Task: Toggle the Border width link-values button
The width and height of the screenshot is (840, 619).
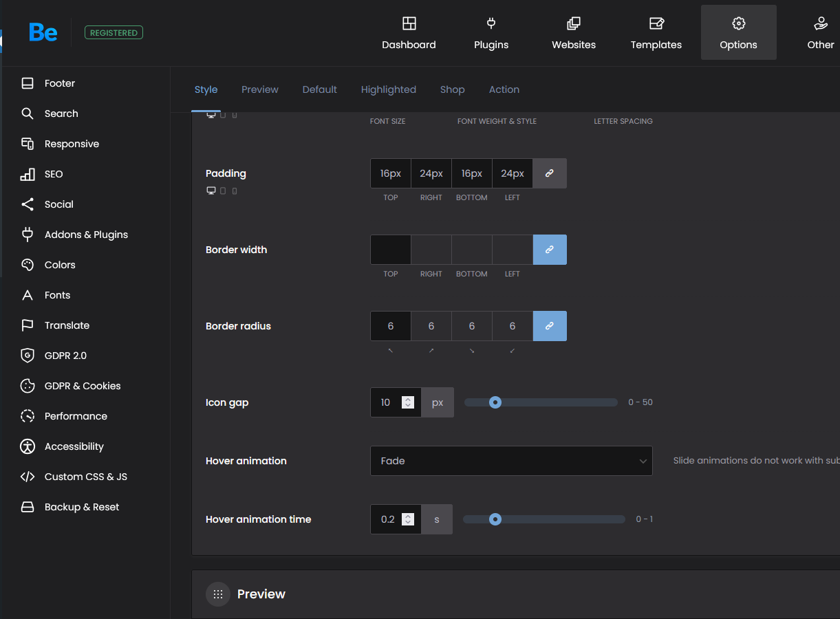Action: click(549, 250)
